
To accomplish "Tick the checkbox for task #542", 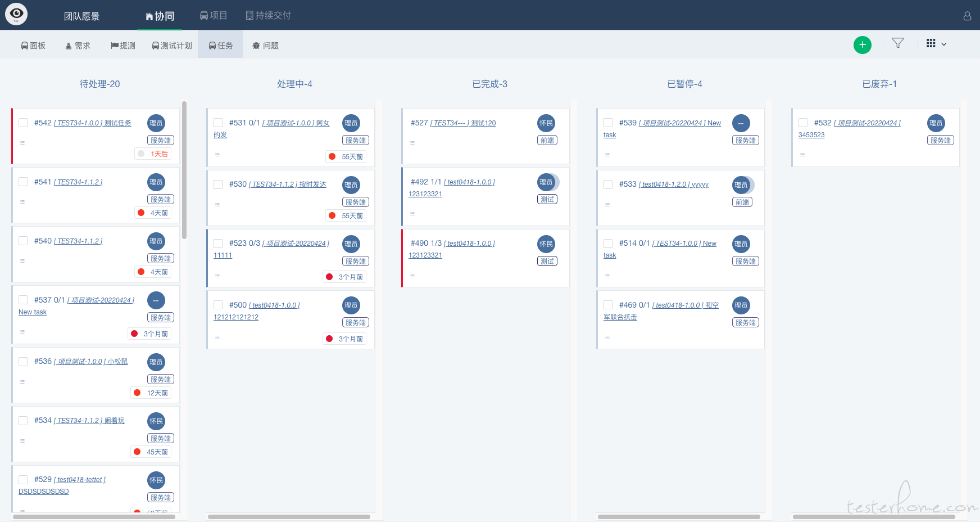I will pyautogui.click(x=23, y=123).
